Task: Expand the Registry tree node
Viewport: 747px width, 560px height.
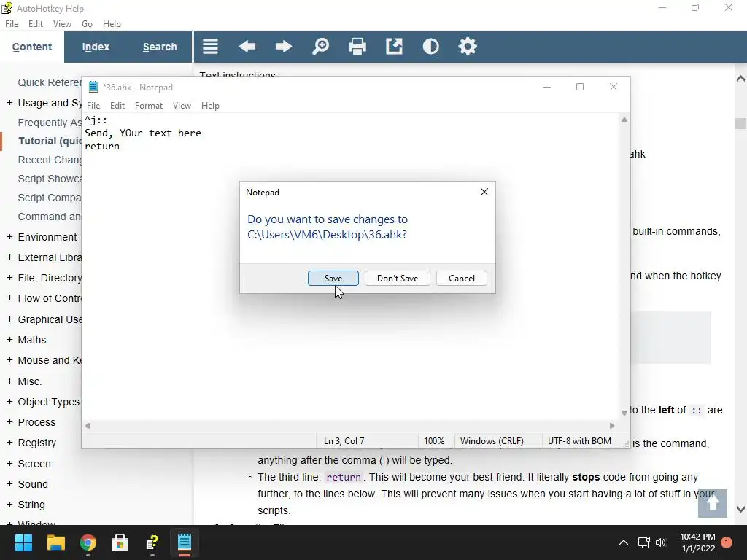Action: click(x=9, y=443)
